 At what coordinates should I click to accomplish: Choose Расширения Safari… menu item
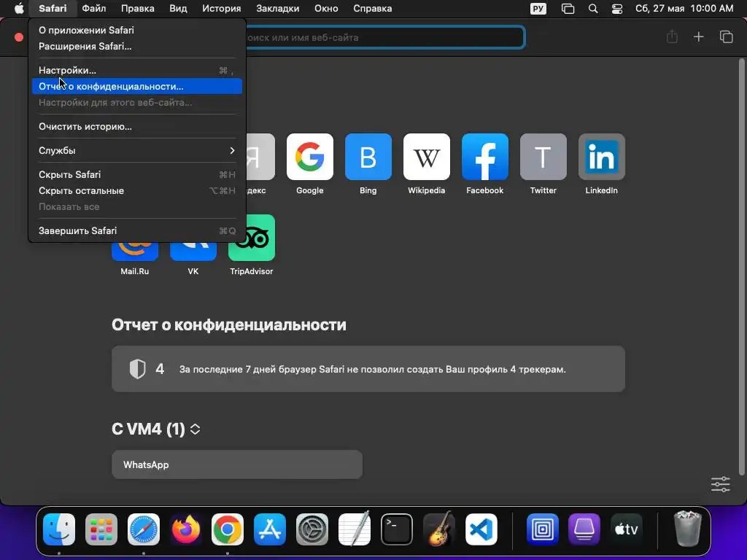point(136,46)
